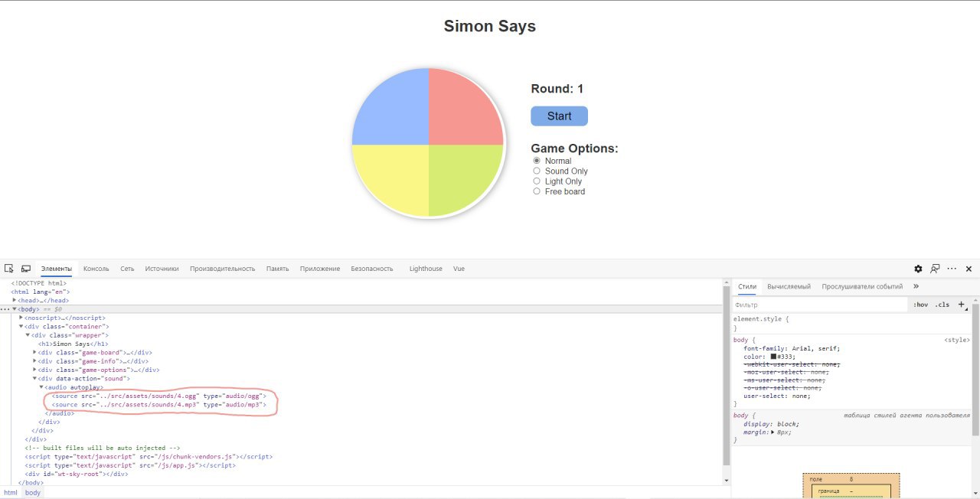Click the user-select: none declaration
This screenshot has height=499, width=980.
(x=777, y=396)
